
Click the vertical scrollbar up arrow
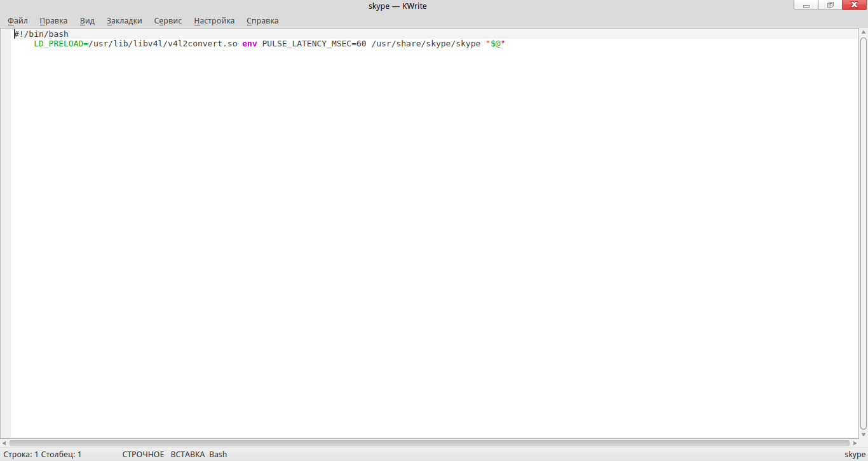click(x=864, y=32)
